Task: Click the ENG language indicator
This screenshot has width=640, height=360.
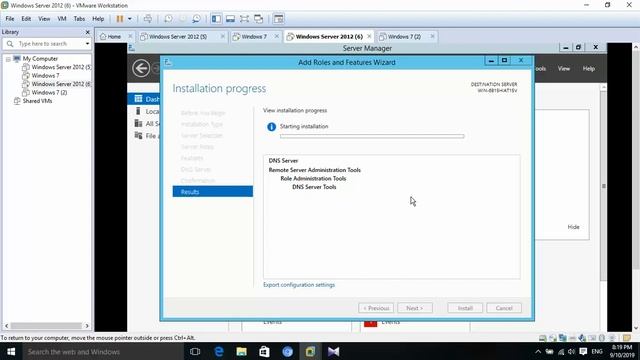Action: click(x=597, y=351)
